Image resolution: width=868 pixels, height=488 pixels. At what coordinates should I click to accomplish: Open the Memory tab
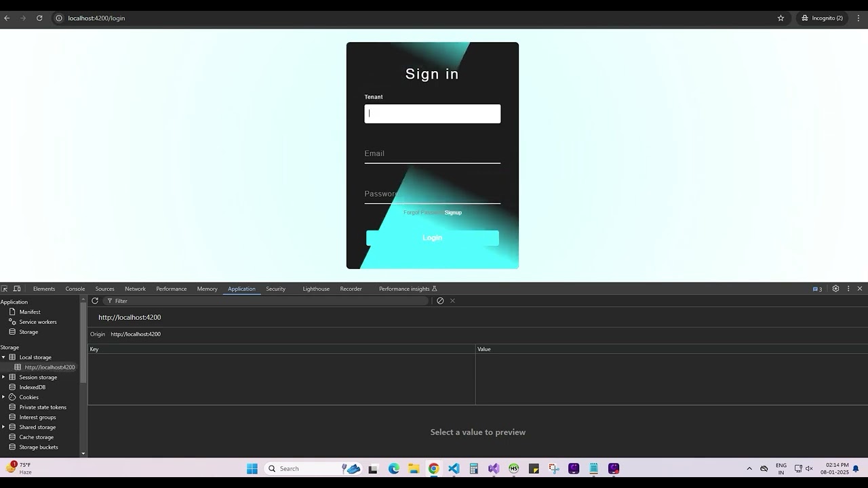(x=208, y=289)
